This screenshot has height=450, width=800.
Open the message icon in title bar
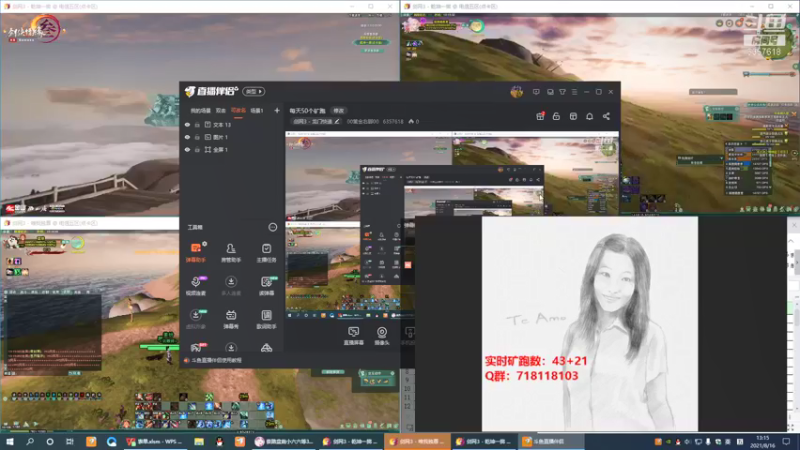click(x=536, y=92)
